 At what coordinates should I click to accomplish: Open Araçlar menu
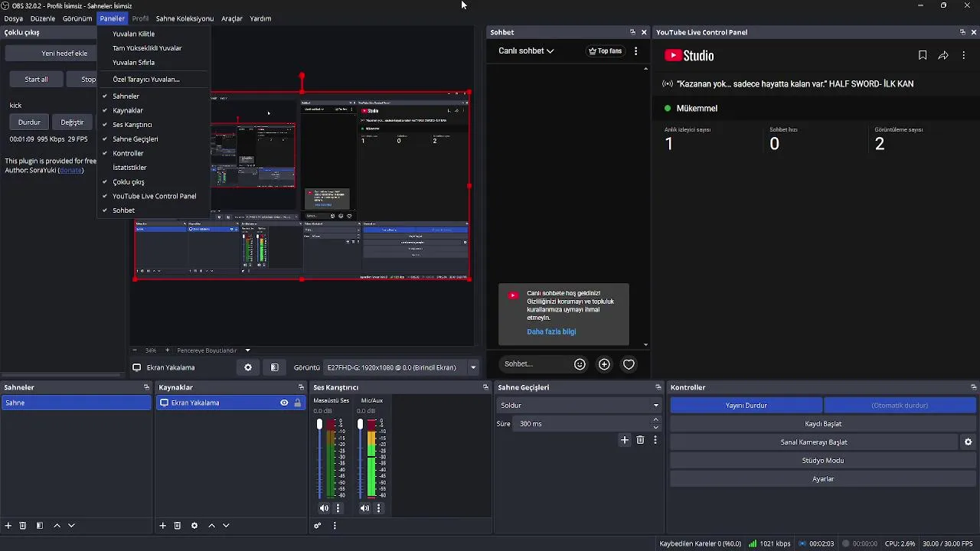(232, 18)
